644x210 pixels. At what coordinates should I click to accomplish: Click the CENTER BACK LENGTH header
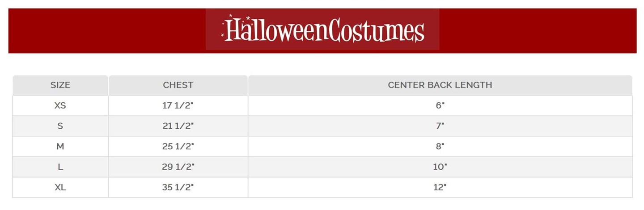click(440, 85)
